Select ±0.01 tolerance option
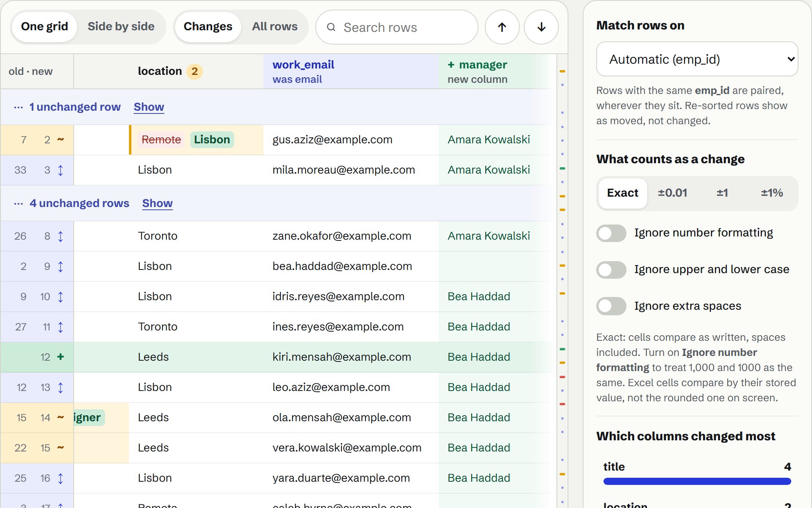The width and height of the screenshot is (812, 508). pos(672,193)
